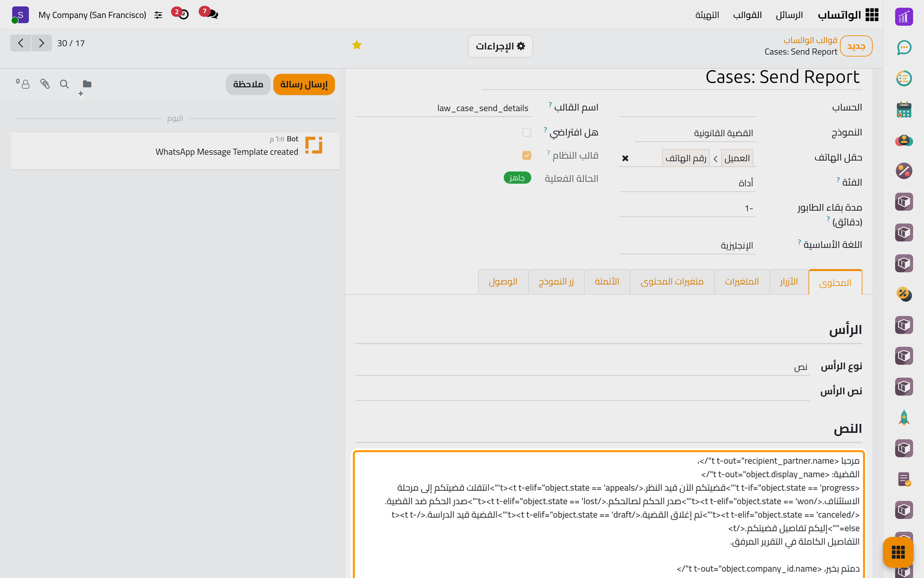
Task: Click the جديد new button
Action: (x=856, y=46)
